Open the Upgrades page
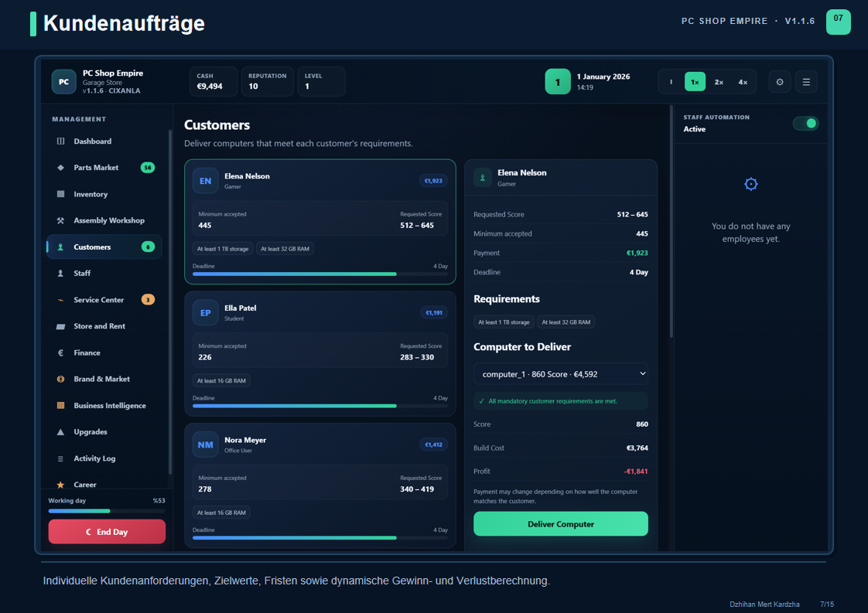868x613 pixels. (104, 432)
